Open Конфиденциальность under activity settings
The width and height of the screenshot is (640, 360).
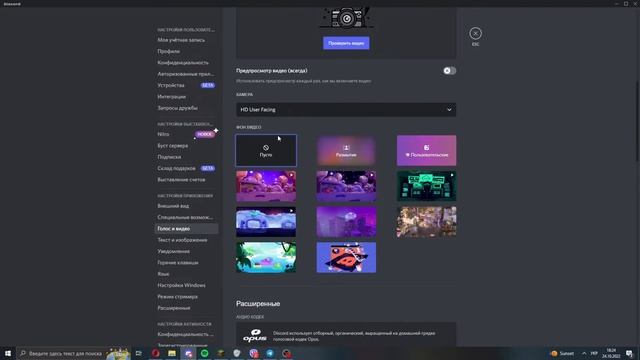(186, 334)
